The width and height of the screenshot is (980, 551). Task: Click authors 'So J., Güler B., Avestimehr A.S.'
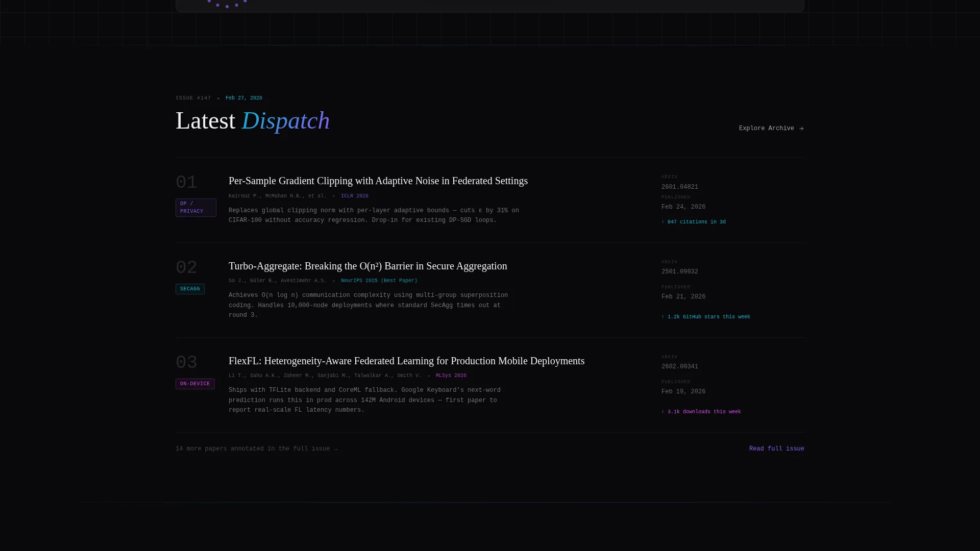(x=278, y=281)
